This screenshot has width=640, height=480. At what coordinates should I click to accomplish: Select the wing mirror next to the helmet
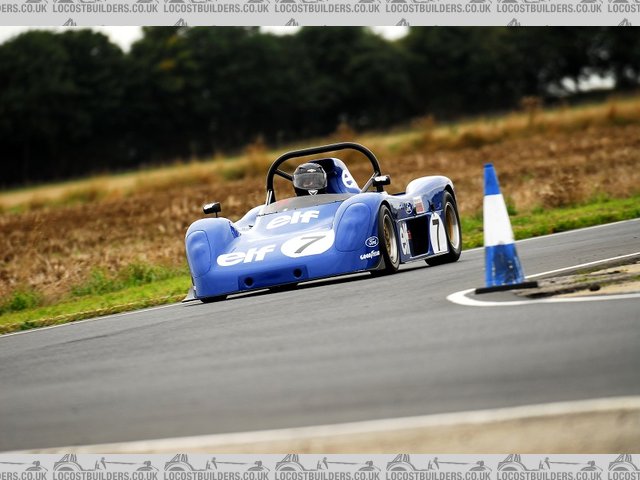[381, 182]
